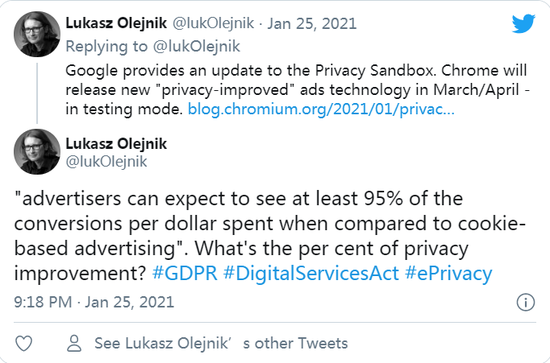
Task: Click the Twitter bird logo
Action: tap(523, 23)
